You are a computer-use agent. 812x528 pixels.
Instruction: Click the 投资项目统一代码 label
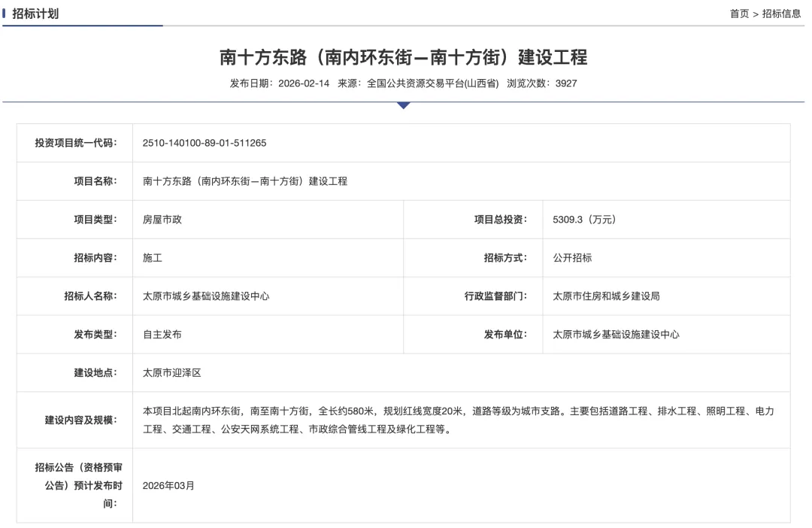pyautogui.click(x=76, y=143)
